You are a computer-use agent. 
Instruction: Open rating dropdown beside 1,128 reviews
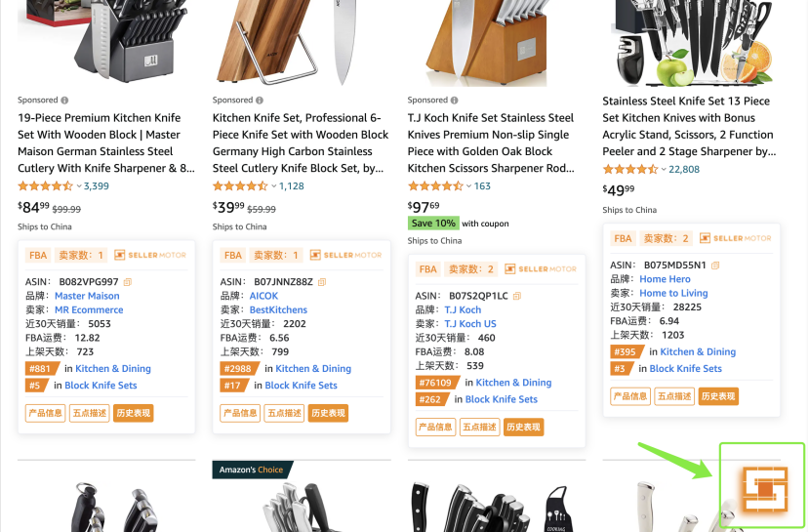point(274,186)
